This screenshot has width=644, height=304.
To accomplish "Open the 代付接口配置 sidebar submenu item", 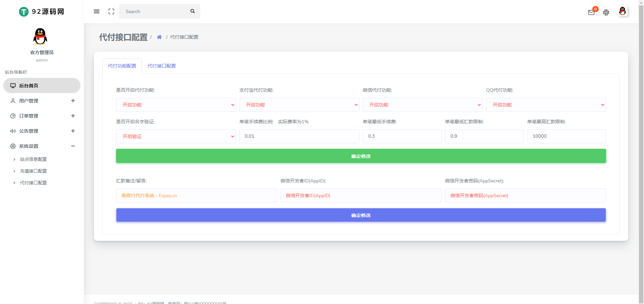I will [x=33, y=183].
